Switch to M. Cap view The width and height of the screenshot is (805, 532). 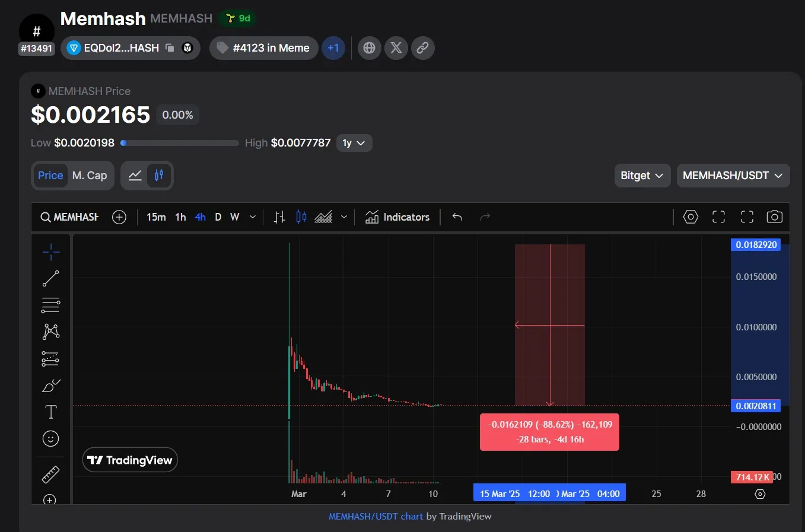pos(90,176)
